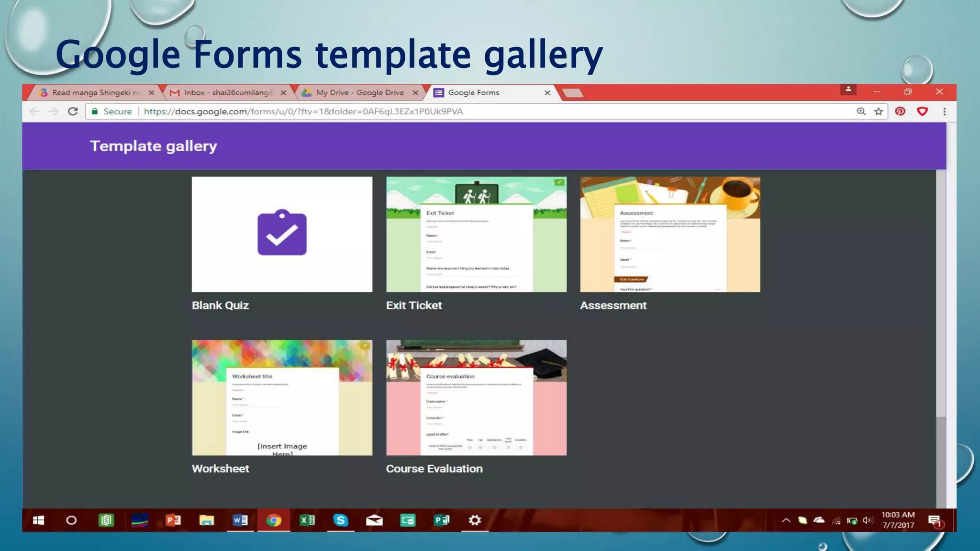Close the Gmail Inbox tab

click(283, 93)
